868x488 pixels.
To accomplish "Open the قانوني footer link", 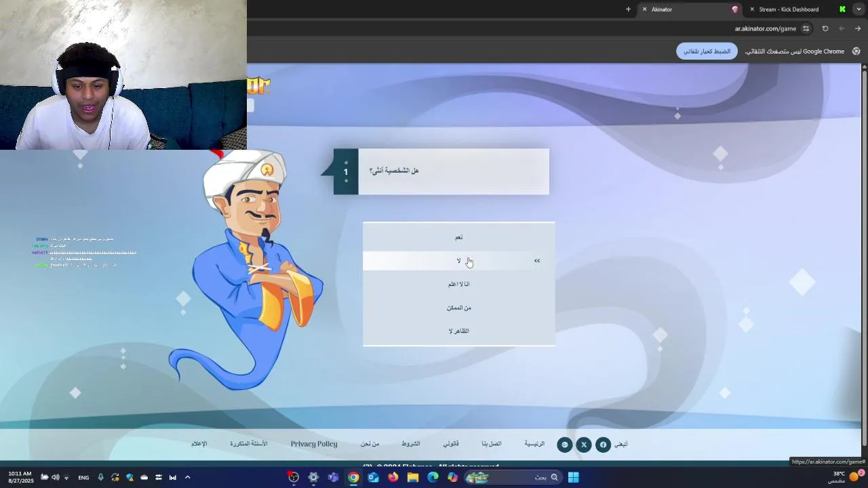I will [451, 444].
